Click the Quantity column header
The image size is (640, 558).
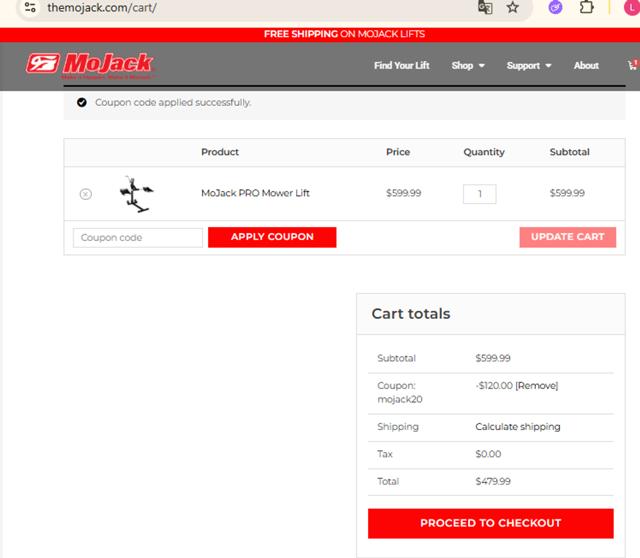(x=484, y=152)
